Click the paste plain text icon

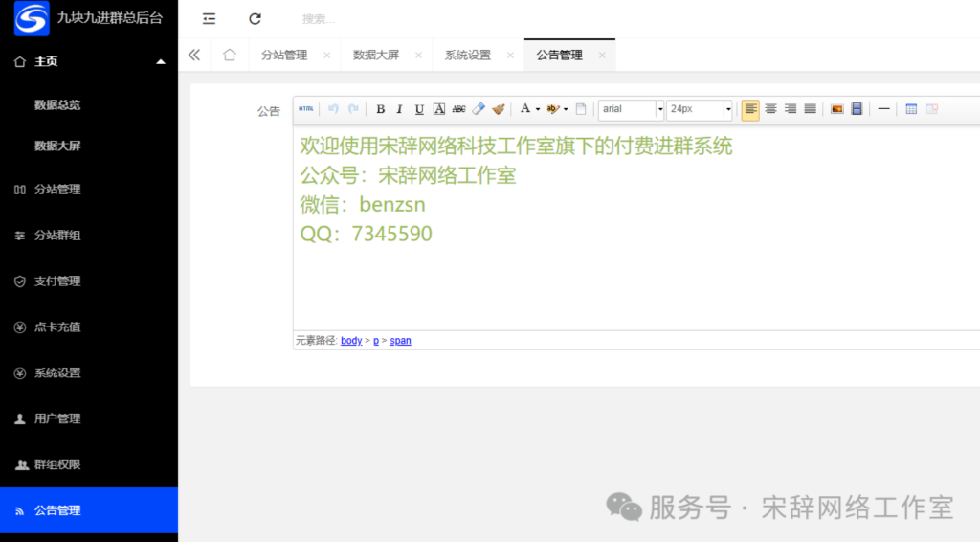(581, 109)
